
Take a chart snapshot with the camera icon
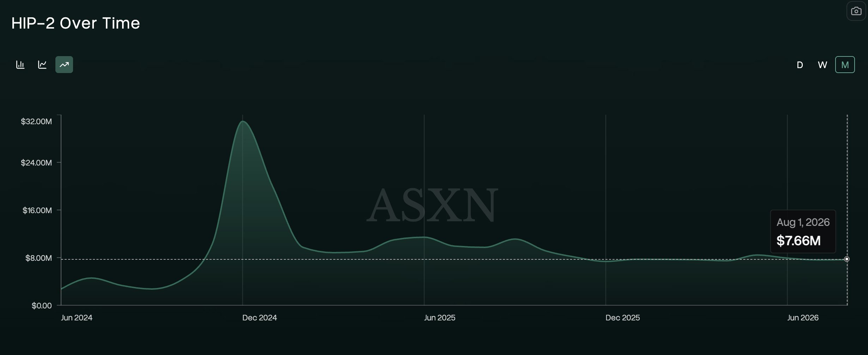pyautogui.click(x=856, y=11)
